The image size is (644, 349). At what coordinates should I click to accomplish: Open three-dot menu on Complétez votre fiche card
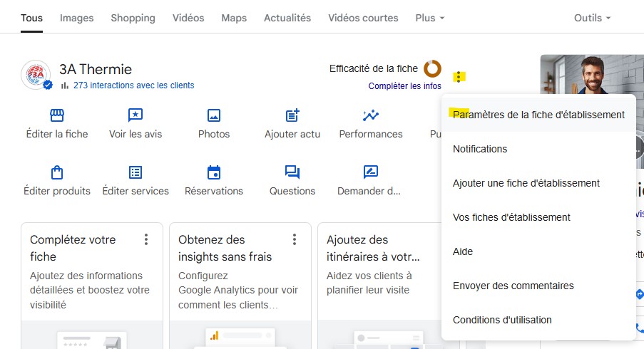pyautogui.click(x=146, y=239)
